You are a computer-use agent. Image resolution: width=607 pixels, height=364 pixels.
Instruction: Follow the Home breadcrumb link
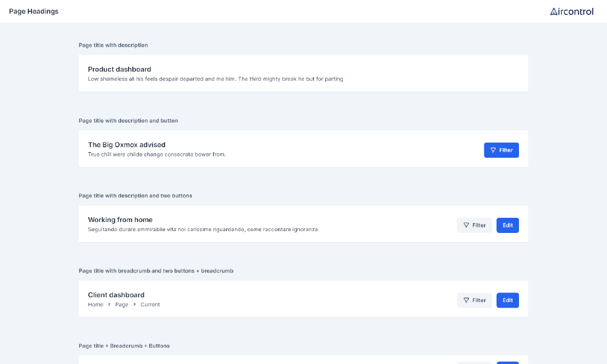(x=95, y=305)
